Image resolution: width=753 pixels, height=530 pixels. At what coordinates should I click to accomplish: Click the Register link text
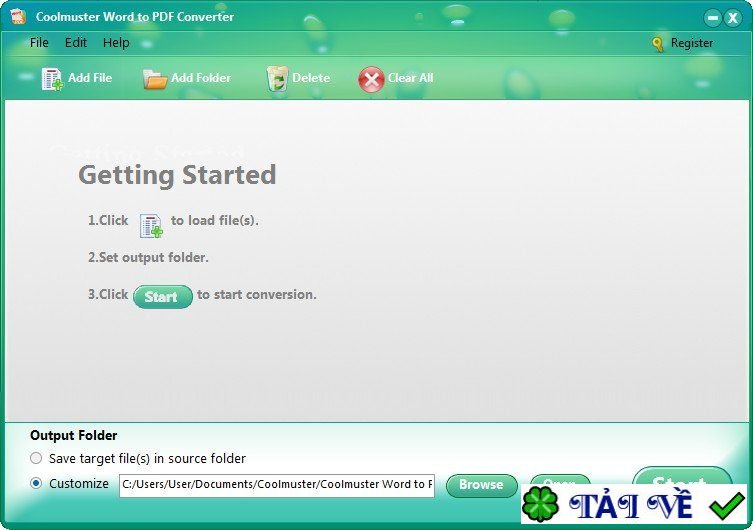tap(692, 43)
